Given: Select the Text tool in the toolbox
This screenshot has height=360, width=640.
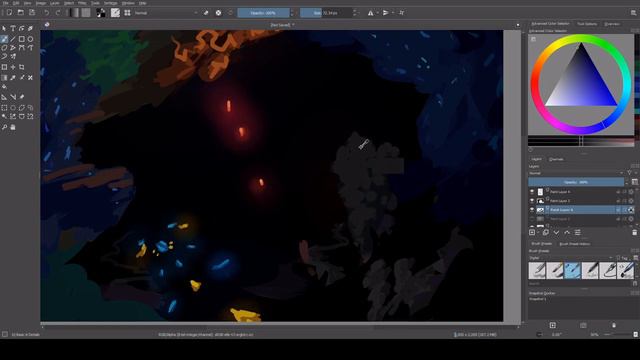Looking at the screenshot, I should [x=13, y=29].
